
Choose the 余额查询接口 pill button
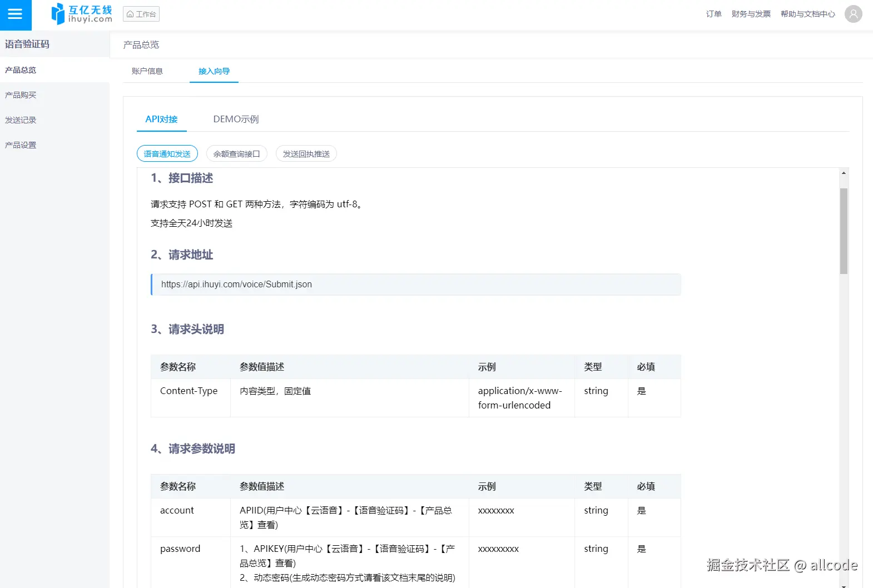coord(237,154)
